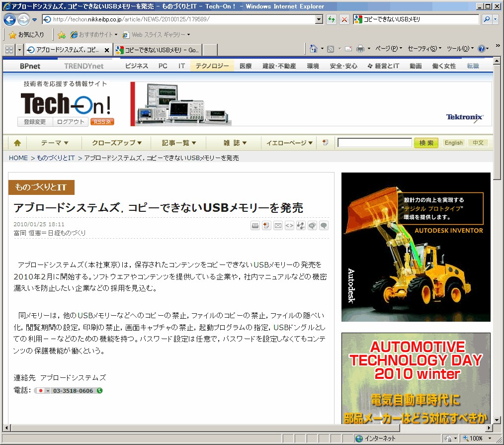Expand the 記事一覧 dropdown menu
Image resolution: width=504 pixels, height=445 pixels.
[179, 143]
